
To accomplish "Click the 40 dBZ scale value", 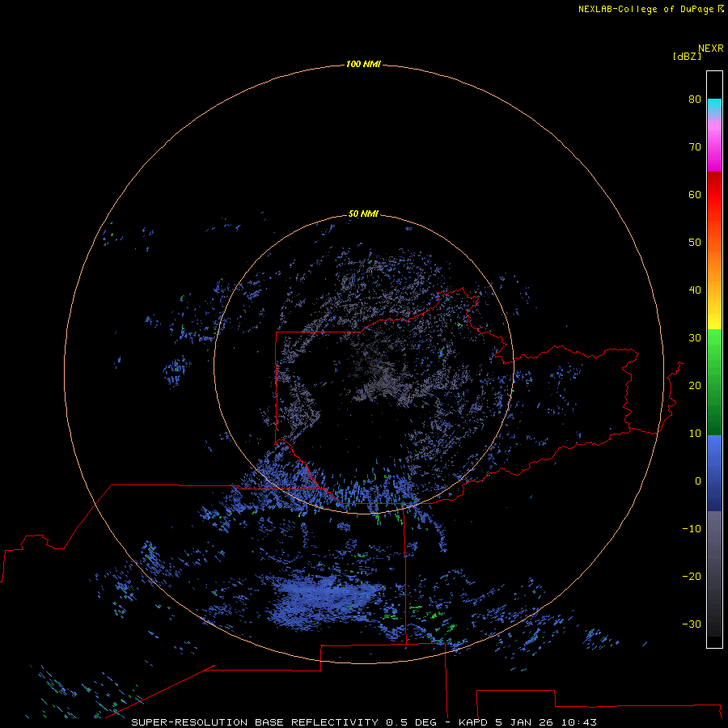I will pyautogui.click(x=695, y=290).
